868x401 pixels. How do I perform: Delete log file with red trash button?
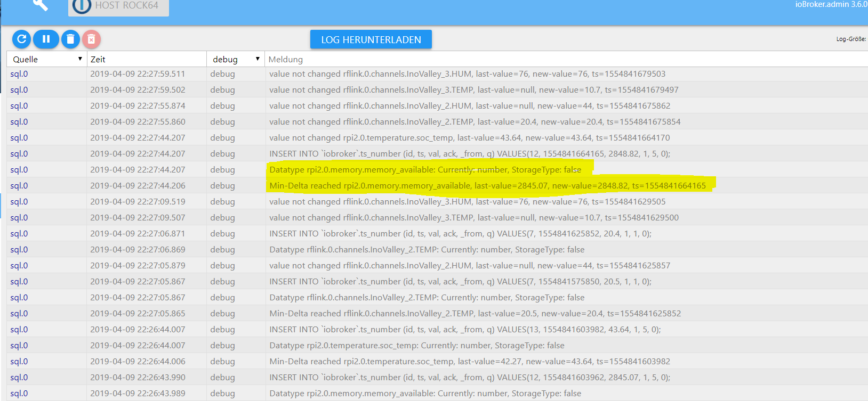coord(91,39)
